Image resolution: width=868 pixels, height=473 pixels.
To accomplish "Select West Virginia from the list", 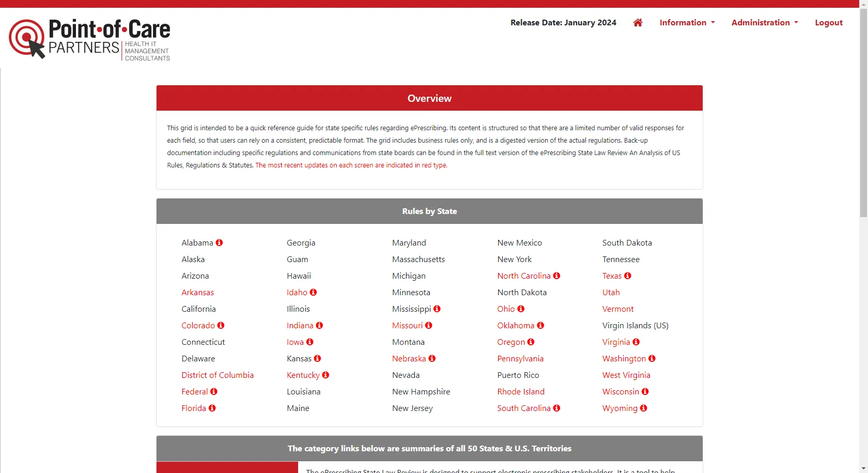I will pyautogui.click(x=626, y=375).
